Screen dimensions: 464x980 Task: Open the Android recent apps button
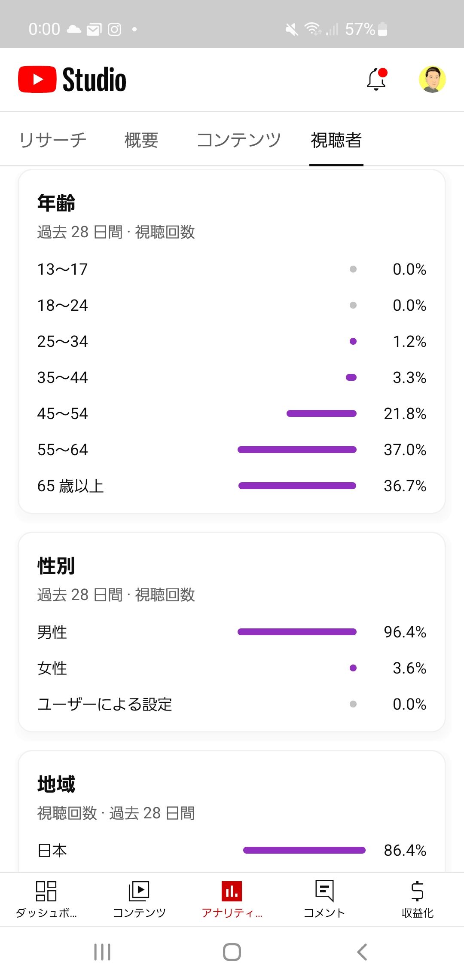tap(102, 952)
